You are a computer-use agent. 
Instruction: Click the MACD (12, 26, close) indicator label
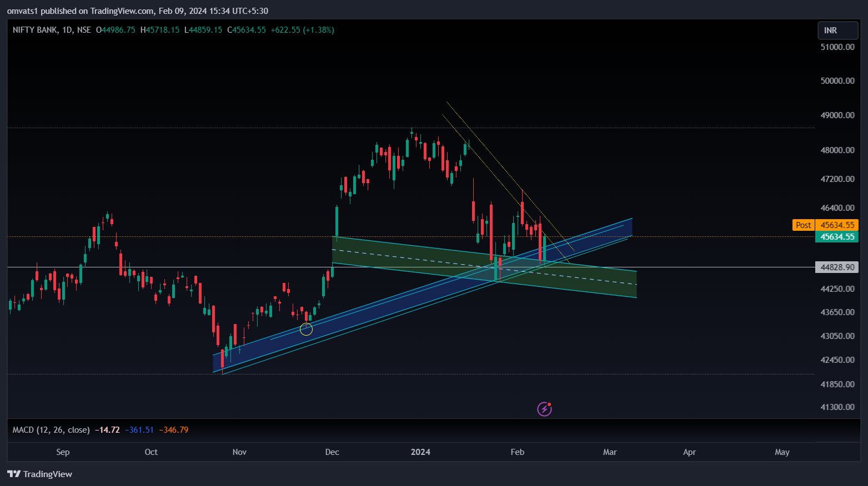[51, 430]
